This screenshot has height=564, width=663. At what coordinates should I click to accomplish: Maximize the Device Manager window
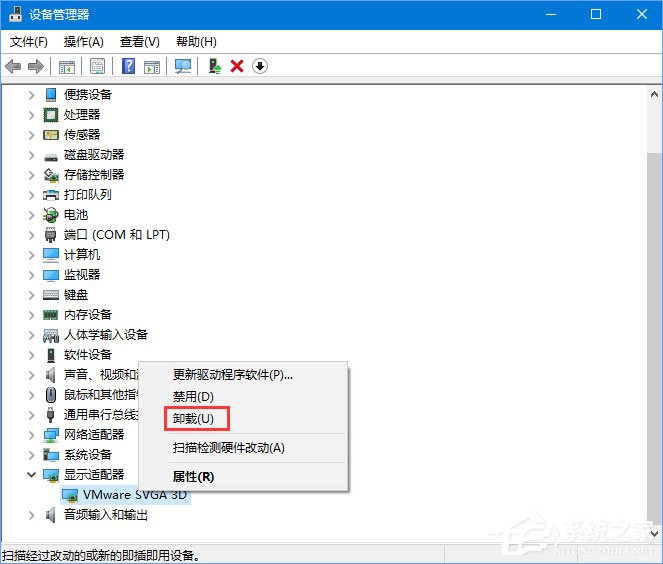[x=596, y=14]
